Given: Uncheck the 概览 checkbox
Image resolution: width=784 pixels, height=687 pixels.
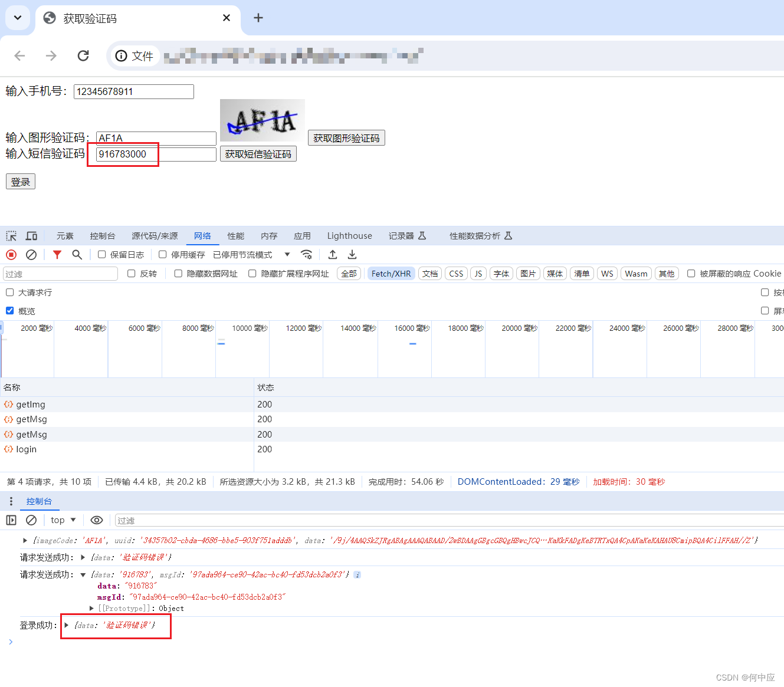Looking at the screenshot, I should coord(10,311).
